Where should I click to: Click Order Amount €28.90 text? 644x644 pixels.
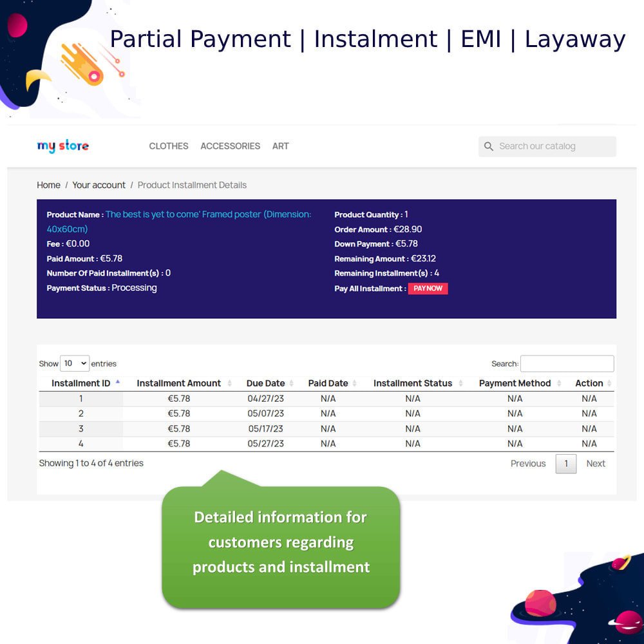(x=378, y=229)
